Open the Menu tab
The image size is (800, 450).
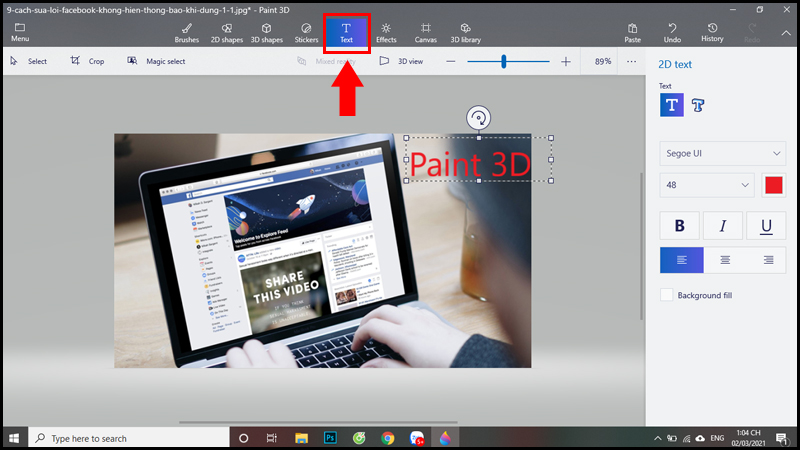pos(20,32)
